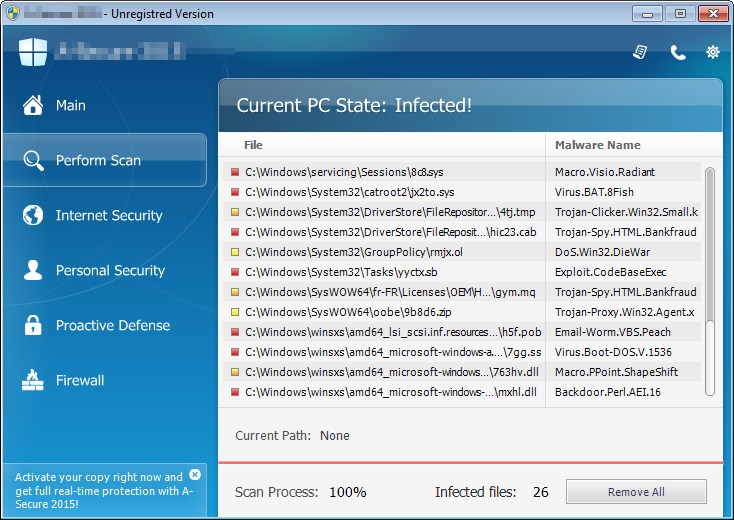734x520 pixels.
Task: Click the four-pane shield logo in header
Action: (33, 51)
